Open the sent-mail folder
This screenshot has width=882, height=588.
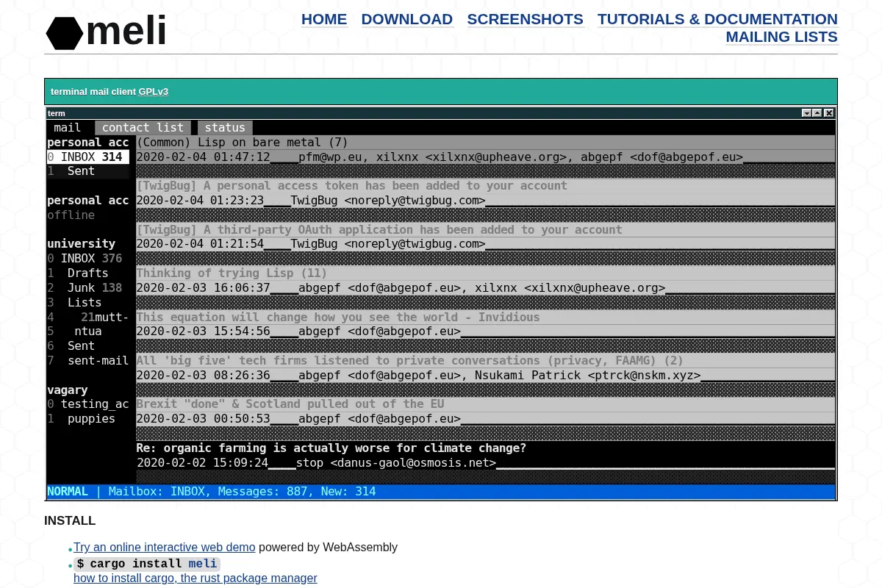pos(88,361)
